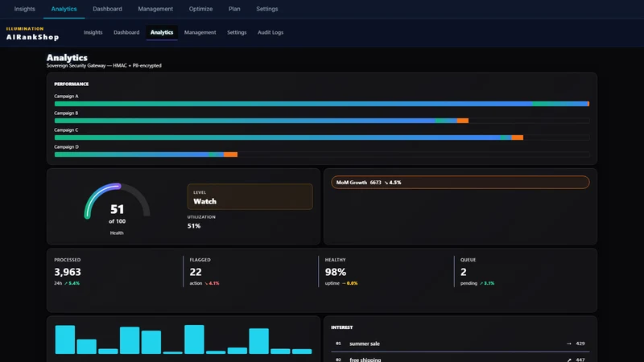The height and width of the screenshot is (362, 644).
Task: Click the INTEREST section label
Action: pos(341,327)
